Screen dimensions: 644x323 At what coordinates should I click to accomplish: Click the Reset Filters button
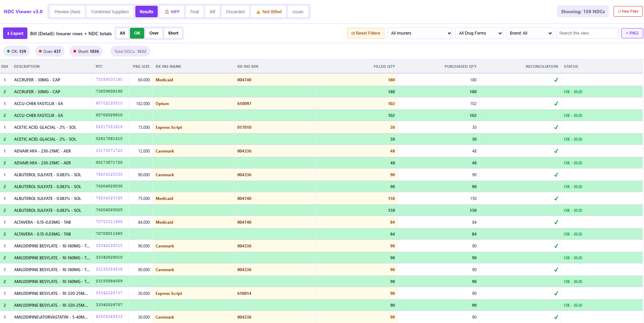tap(366, 33)
